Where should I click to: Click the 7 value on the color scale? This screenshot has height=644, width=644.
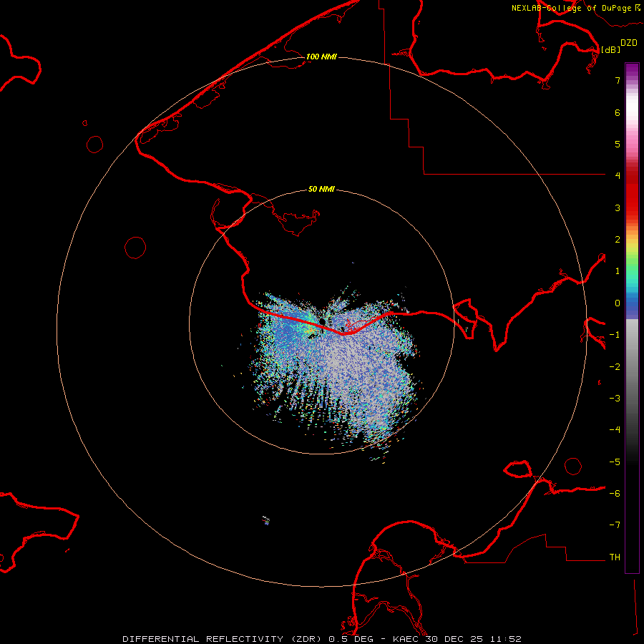618,80
